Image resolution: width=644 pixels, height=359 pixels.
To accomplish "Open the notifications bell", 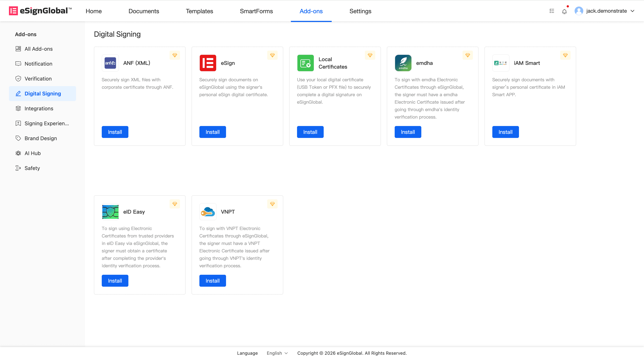I will pos(564,11).
